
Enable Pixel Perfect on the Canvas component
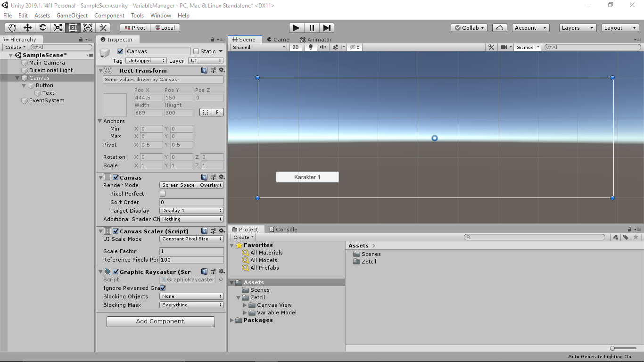pos(162,193)
